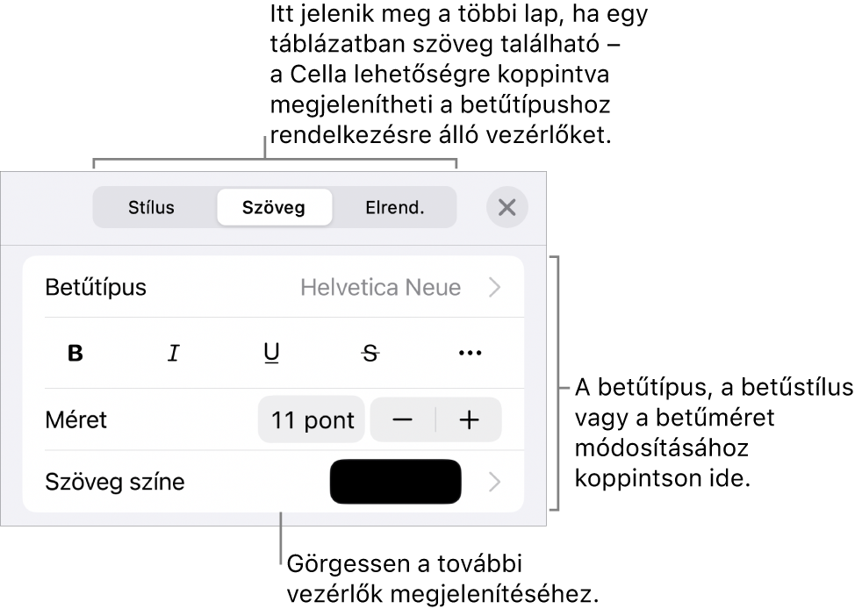Tap the 11 pont size field
862x616 pixels.
pos(312,419)
